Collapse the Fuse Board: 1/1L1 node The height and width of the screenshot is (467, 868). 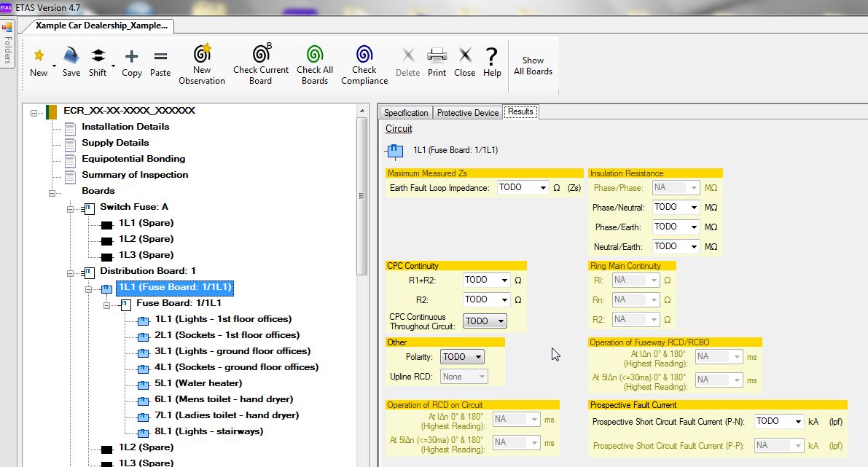[107, 305]
